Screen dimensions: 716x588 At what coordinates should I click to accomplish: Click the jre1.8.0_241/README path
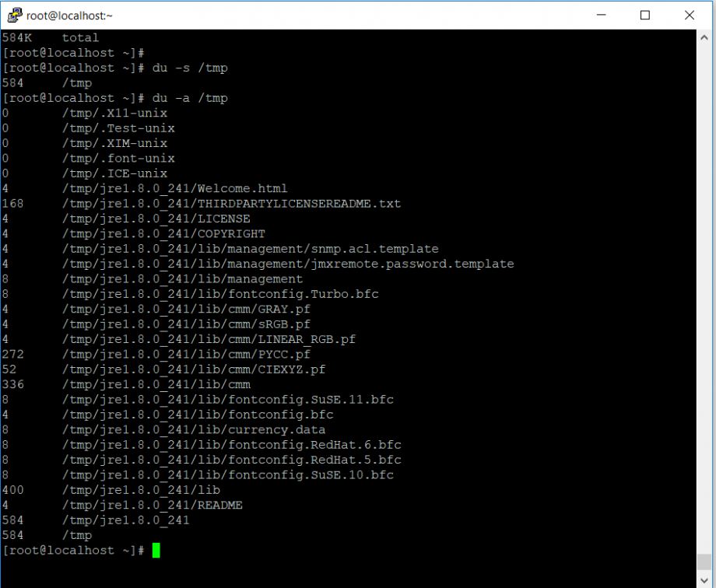point(152,505)
